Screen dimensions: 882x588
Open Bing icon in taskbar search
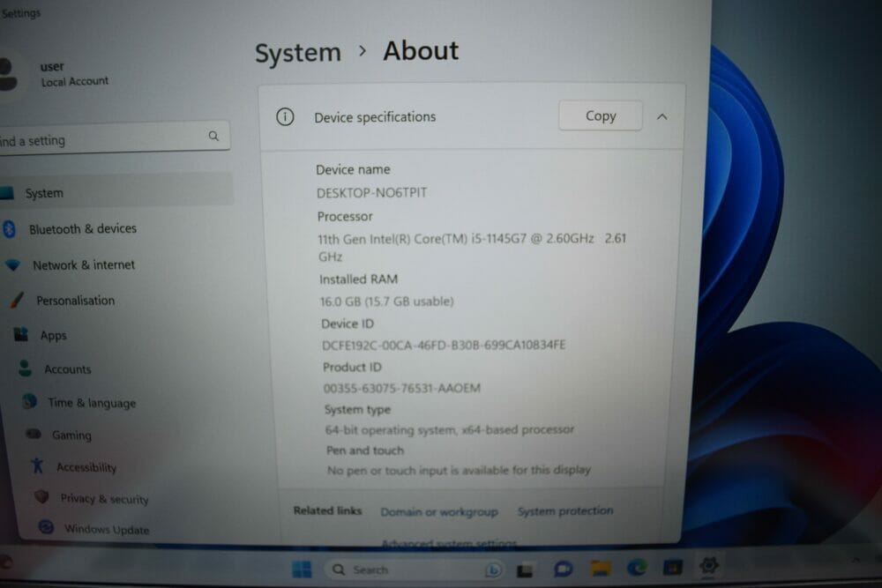[493, 570]
